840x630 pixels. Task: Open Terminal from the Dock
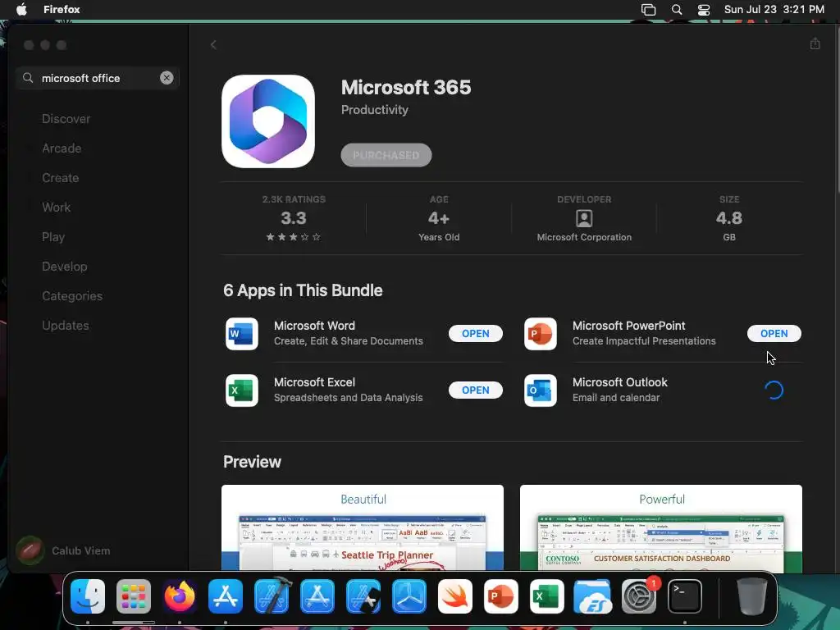click(x=685, y=596)
